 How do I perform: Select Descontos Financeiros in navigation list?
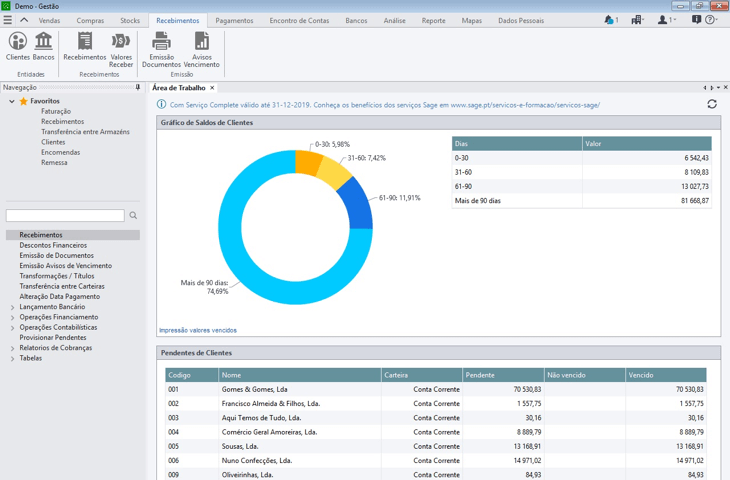click(53, 245)
